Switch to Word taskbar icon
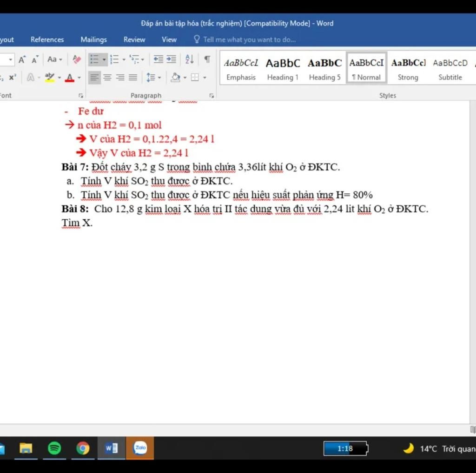 click(112, 448)
